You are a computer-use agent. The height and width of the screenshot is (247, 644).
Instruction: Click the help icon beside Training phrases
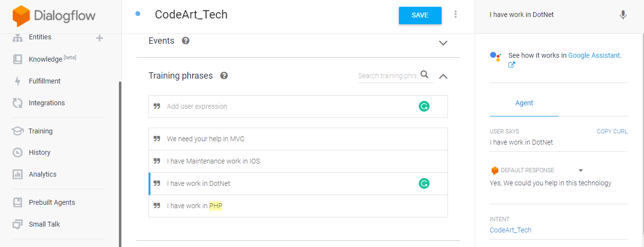[x=224, y=76]
